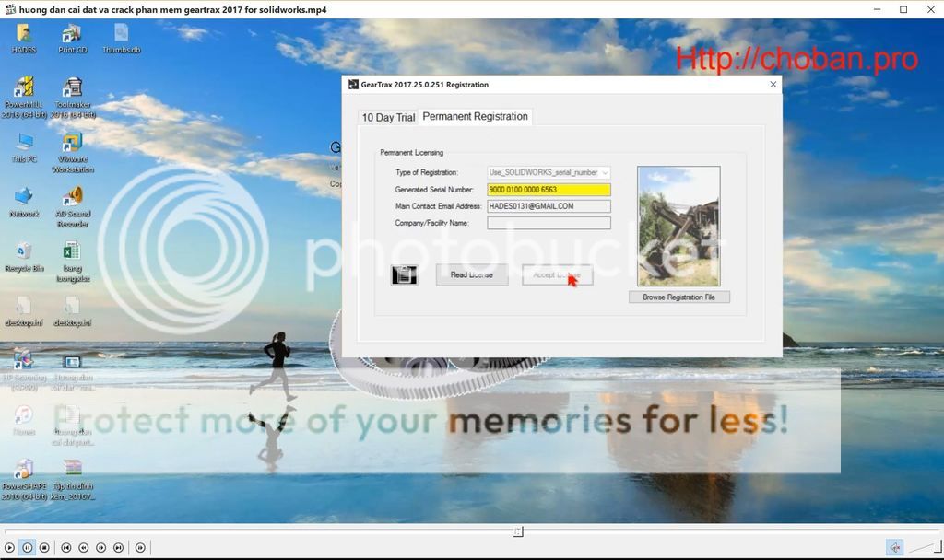Click the Read License button
Viewport: 944px width, 560px height.
click(x=471, y=274)
